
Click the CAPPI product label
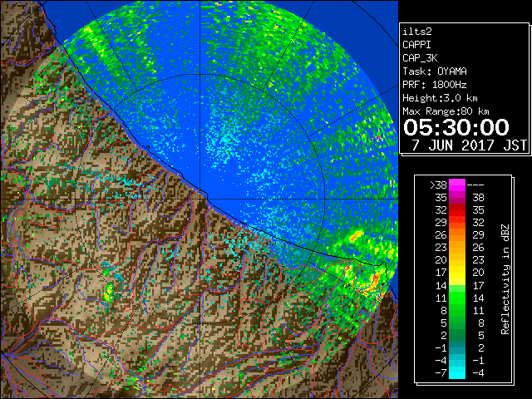point(416,45)
